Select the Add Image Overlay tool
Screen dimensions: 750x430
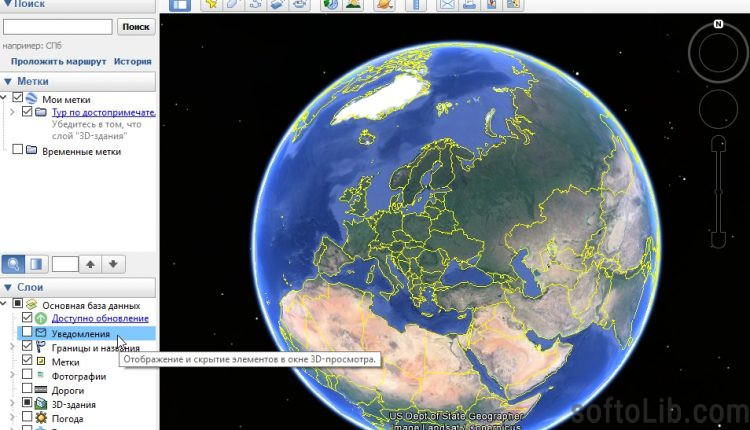click(277, 5)
